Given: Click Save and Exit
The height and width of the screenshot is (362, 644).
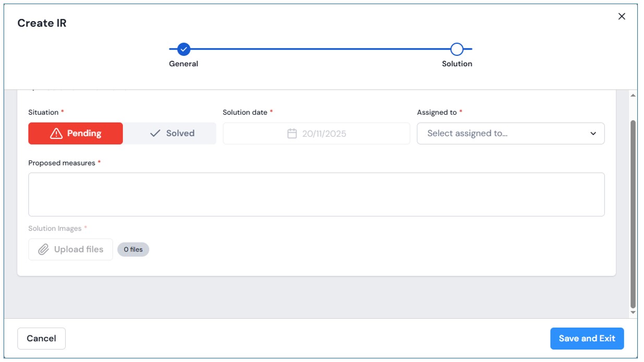Looking at the screenshot, I should pyautogui.click(x=587, y=339).
